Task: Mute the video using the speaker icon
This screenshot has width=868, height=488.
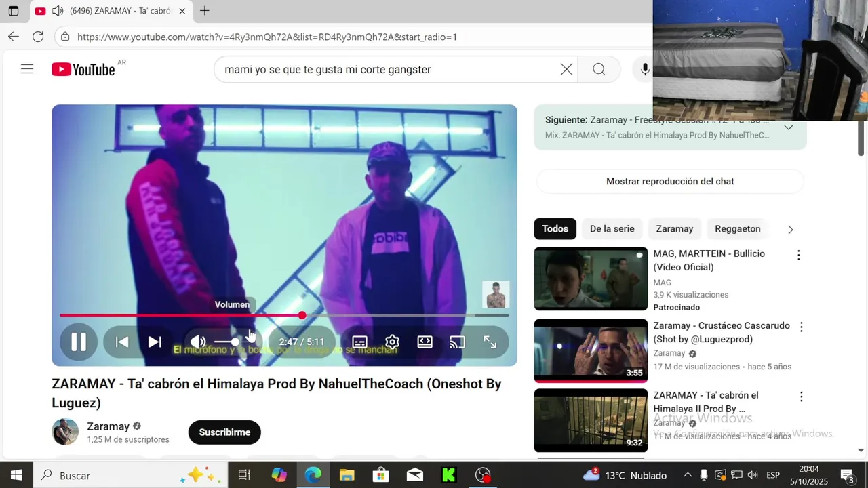Action: point(198,342)
